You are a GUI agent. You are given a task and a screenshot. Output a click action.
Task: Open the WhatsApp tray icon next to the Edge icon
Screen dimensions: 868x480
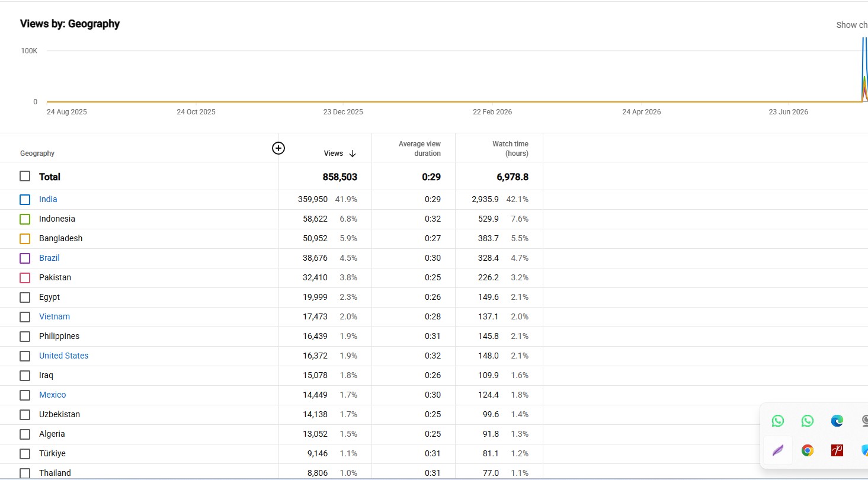pyautogui.click(x=808, y=421)
